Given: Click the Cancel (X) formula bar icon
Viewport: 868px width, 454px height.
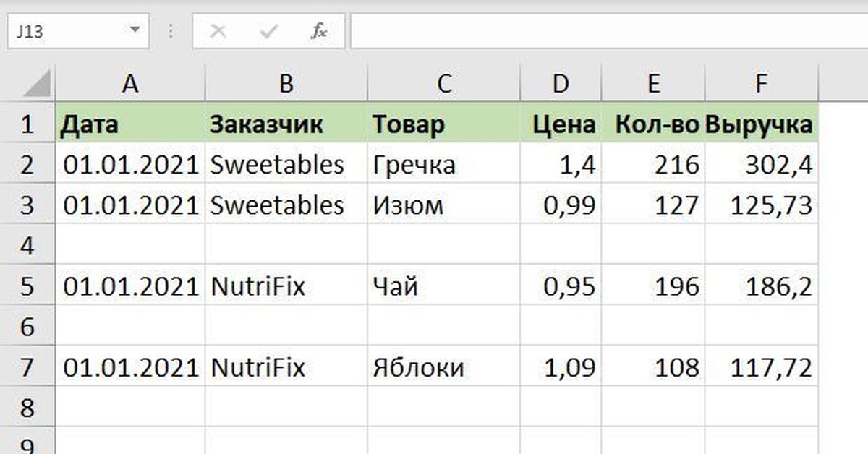Looking at the screenshot, I should point(218,32).
